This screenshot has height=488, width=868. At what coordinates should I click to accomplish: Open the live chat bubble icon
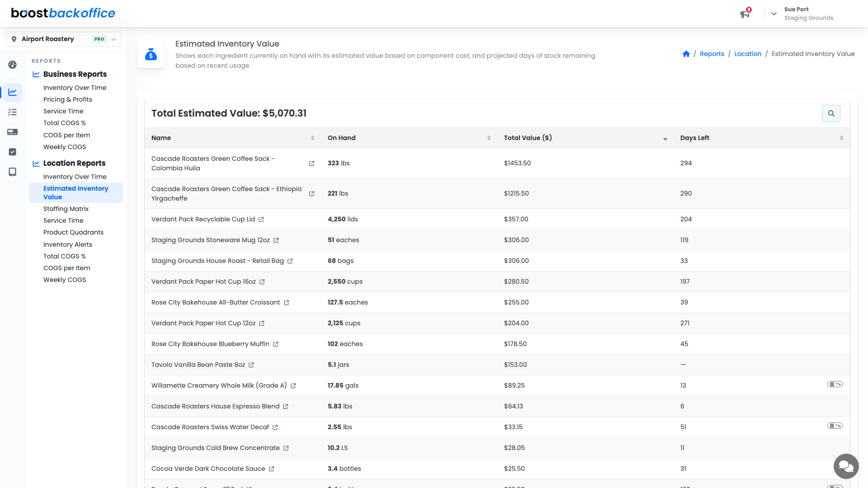pyautogui.click(x=846, y=466)
